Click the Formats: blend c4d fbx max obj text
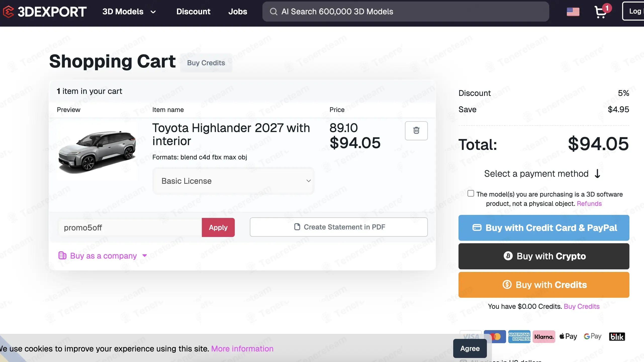Image resolution: width=644 pixels, height=362 pixels. [x=200, y=157]
